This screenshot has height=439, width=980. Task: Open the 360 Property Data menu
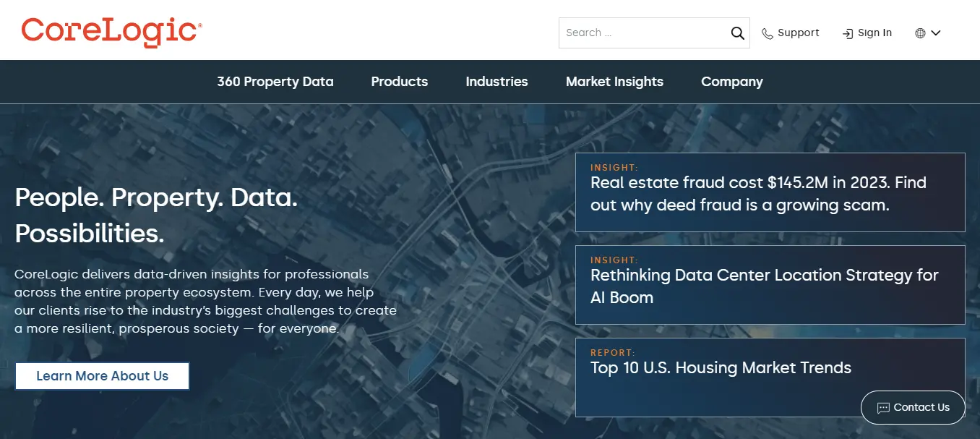(x=275, y=82)
